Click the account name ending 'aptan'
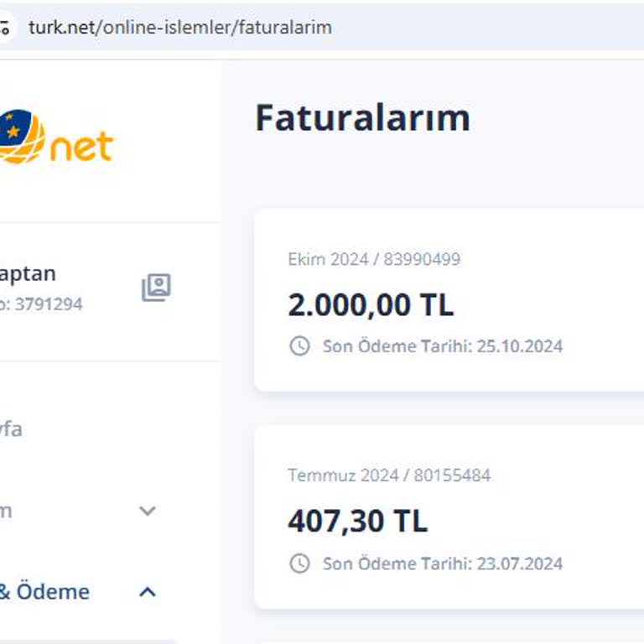This screenshot has height=644, width=644. pos(28,274)
